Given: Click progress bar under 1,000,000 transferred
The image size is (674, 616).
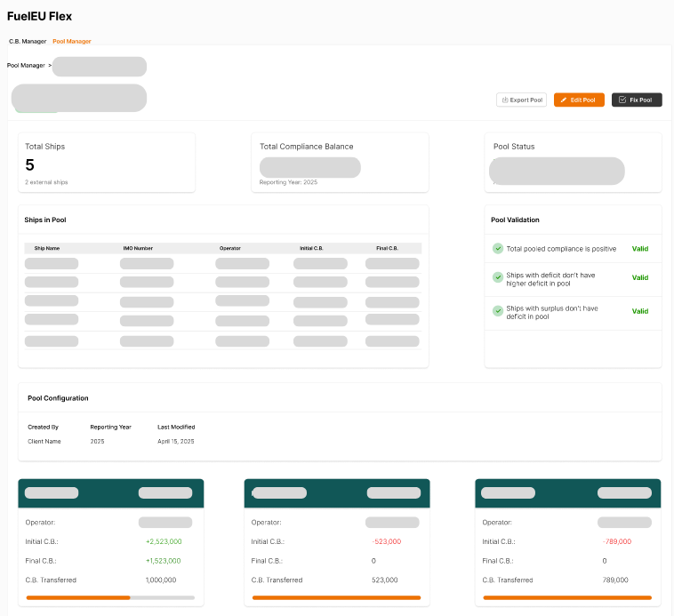Looking at the screenshot, I should [x=110, y=597].
